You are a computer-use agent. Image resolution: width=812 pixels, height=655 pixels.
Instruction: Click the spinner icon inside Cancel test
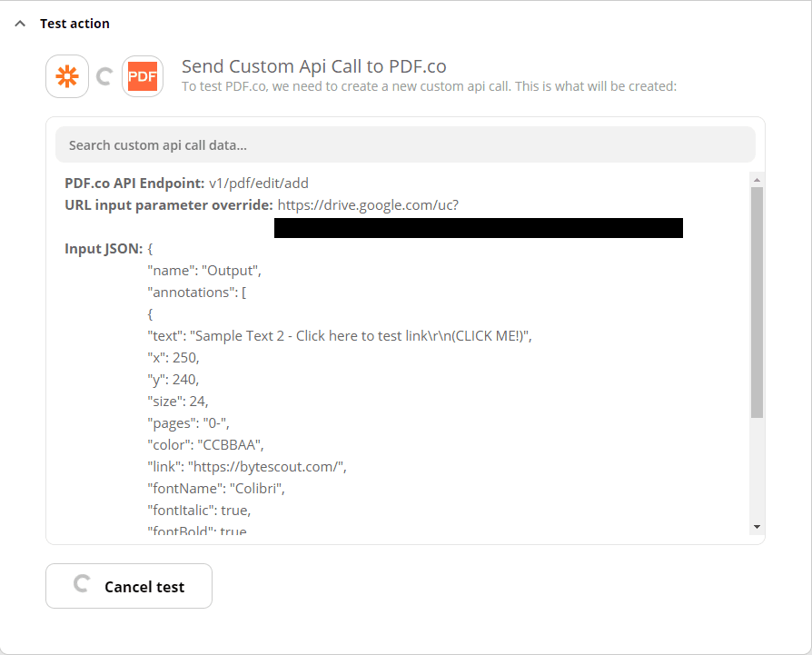point(81,585)
